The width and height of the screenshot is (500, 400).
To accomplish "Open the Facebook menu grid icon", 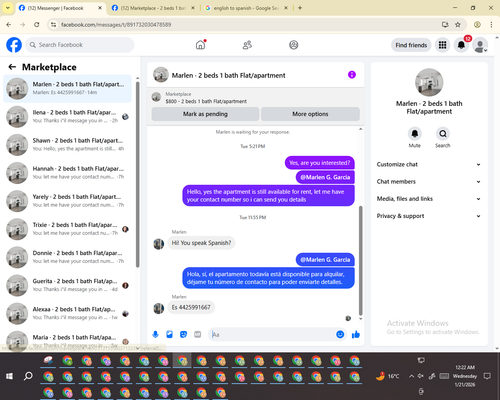I will click(442, 45).
